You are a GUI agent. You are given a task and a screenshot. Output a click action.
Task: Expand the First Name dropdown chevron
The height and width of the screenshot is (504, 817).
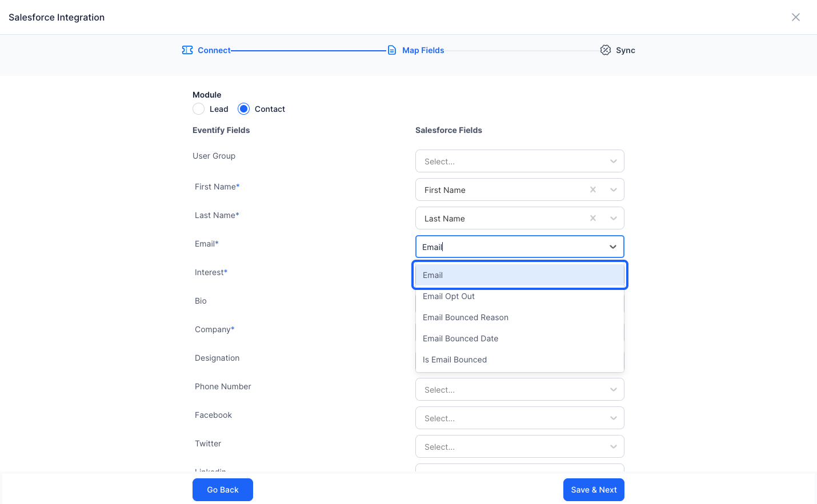(x=614, y=189)
